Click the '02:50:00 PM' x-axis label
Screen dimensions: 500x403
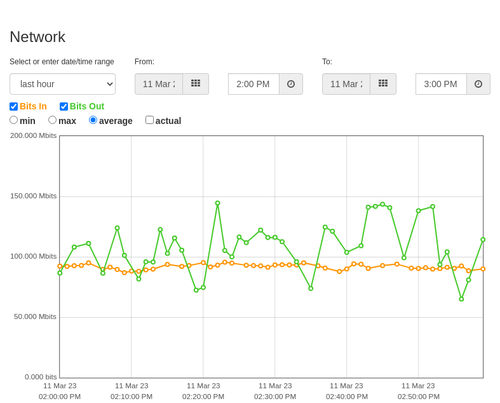pyautogui.click(x=419, y=397)
